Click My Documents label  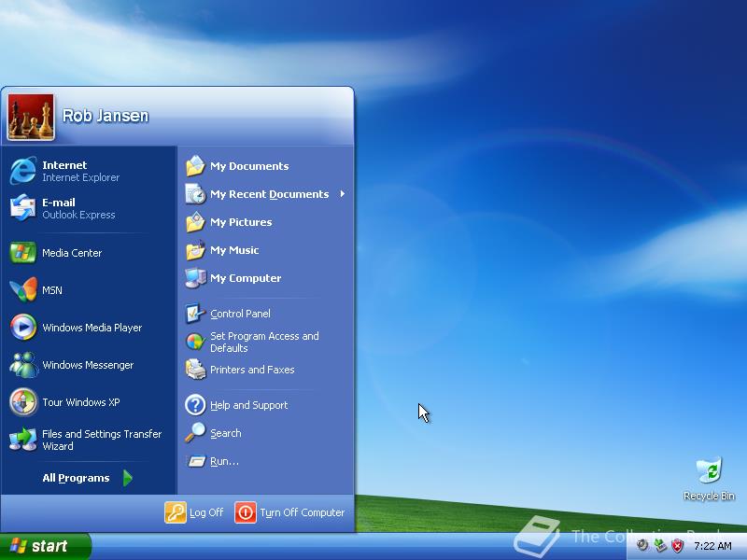click(x=249, y=166)
